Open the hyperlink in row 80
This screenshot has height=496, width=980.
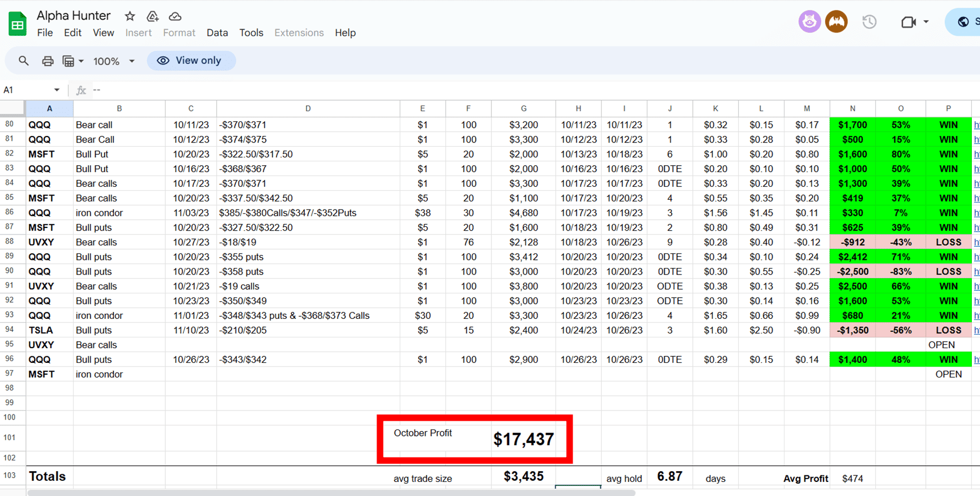tap(976, 125)
